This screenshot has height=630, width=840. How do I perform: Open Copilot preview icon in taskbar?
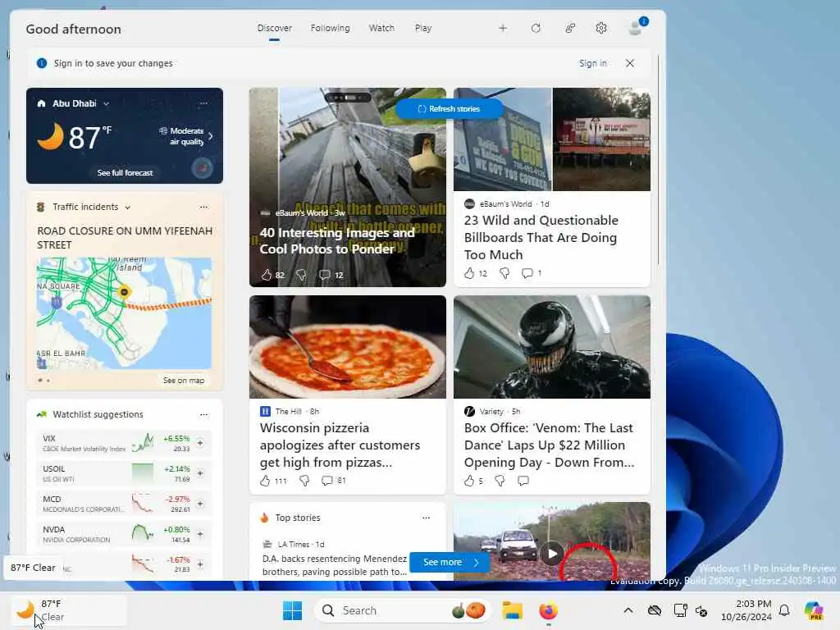(813, 610)
